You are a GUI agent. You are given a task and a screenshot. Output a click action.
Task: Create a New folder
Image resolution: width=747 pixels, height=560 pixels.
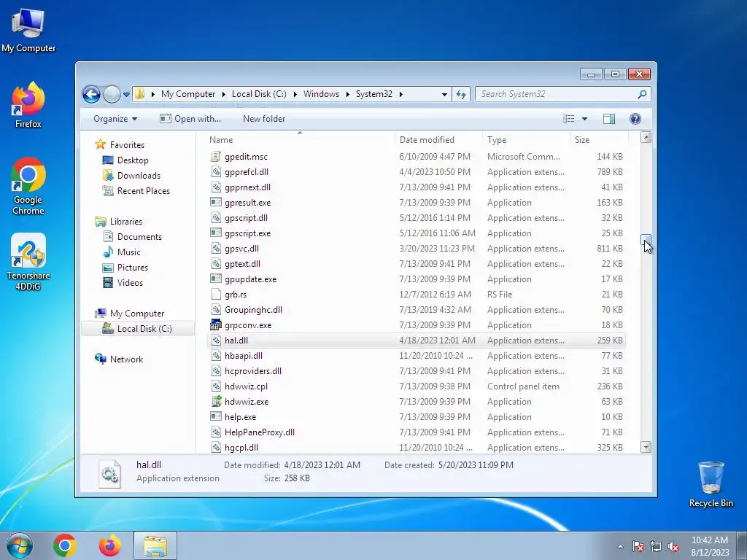coord(264,119)
